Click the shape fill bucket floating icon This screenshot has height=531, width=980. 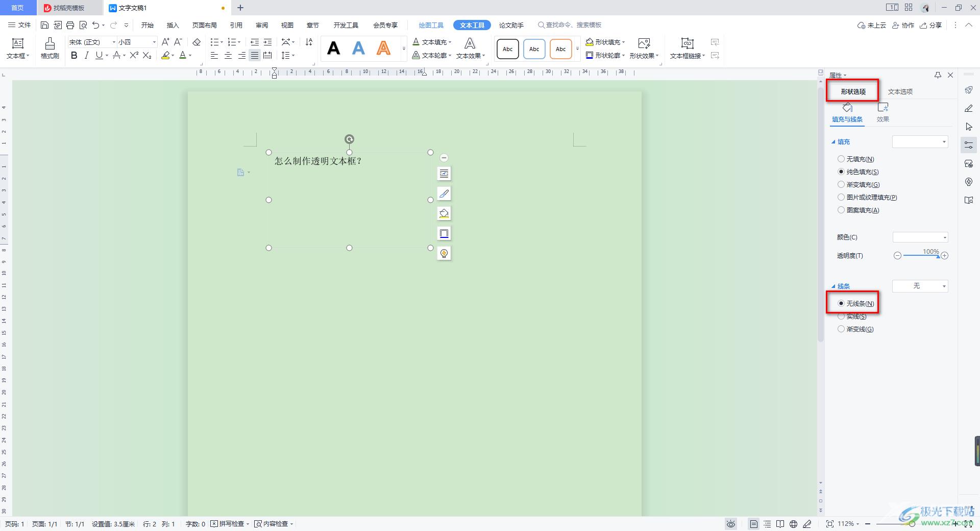coord(444,213)
